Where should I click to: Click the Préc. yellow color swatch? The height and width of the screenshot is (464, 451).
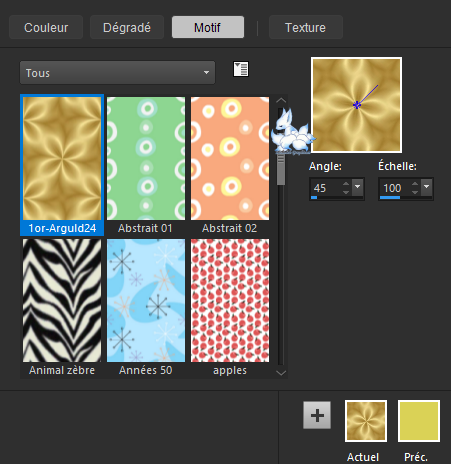pyautogui.click(x=419, y=421)
